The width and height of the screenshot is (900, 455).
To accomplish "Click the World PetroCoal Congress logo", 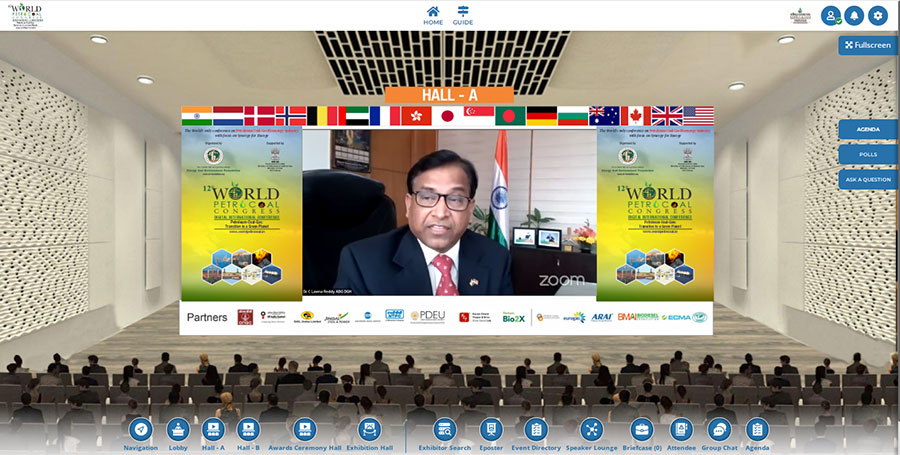I will [x=25, y=15].
